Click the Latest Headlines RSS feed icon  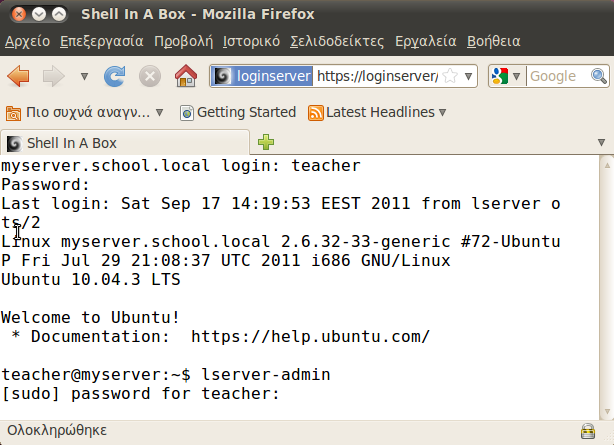tap(316, 113)
